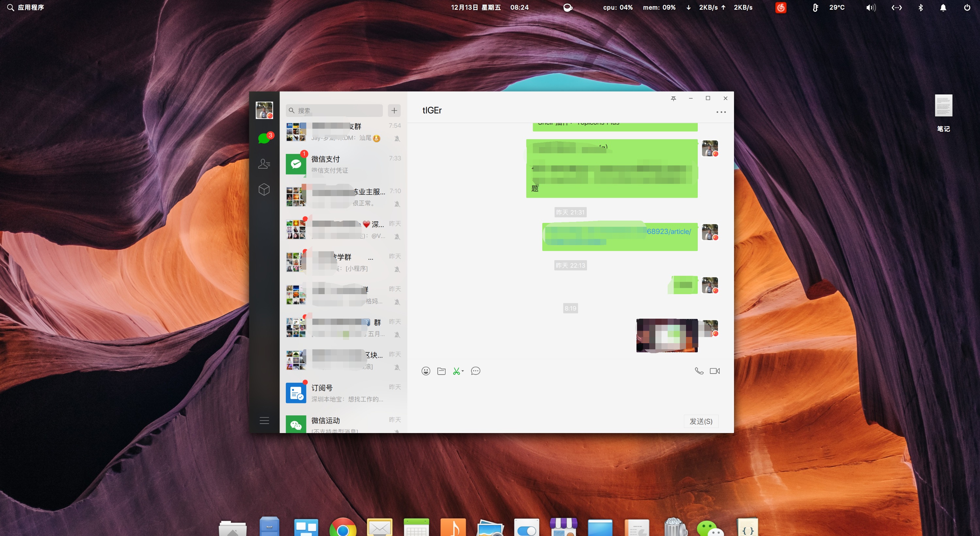Click the 发送(S) send button

pyautogui.click(x=701, y=421)
